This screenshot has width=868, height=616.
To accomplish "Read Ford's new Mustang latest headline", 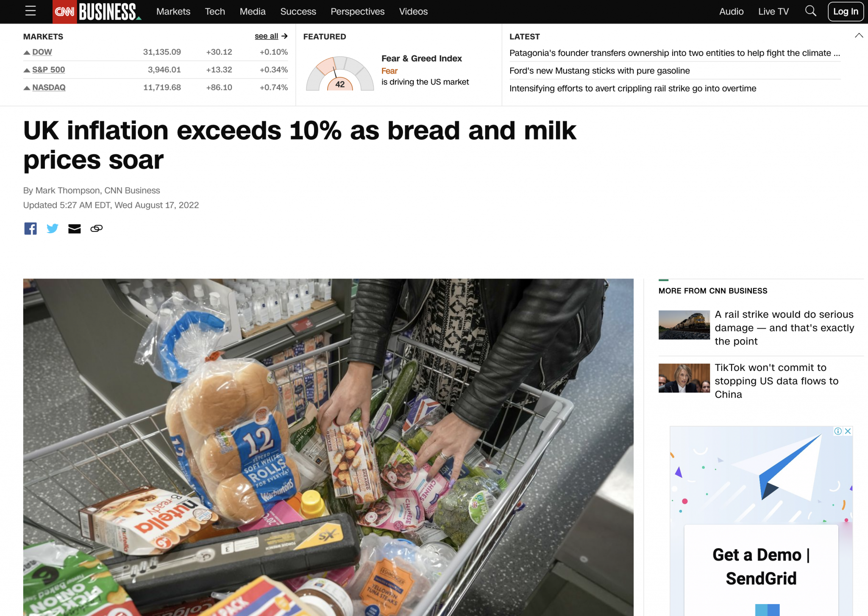I will tap(599, 71).
